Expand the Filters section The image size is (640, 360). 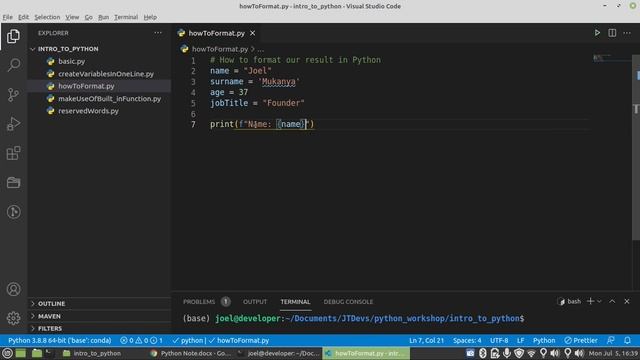99,328
